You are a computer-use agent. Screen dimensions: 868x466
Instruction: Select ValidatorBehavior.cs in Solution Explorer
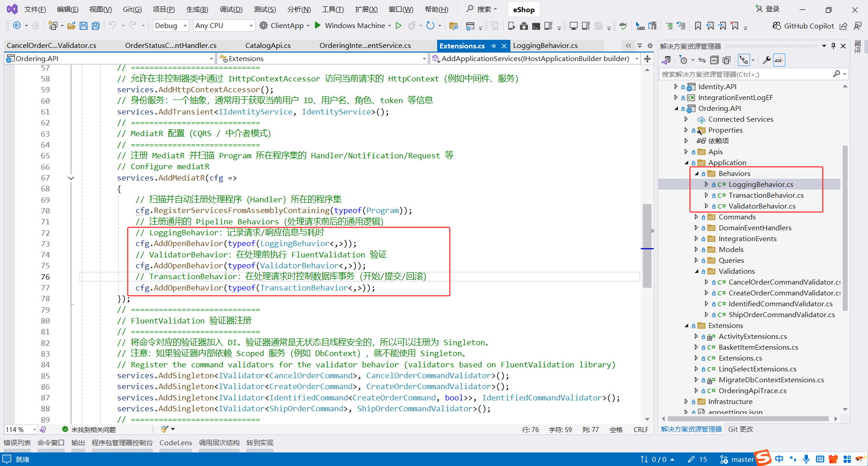(762, 206)
